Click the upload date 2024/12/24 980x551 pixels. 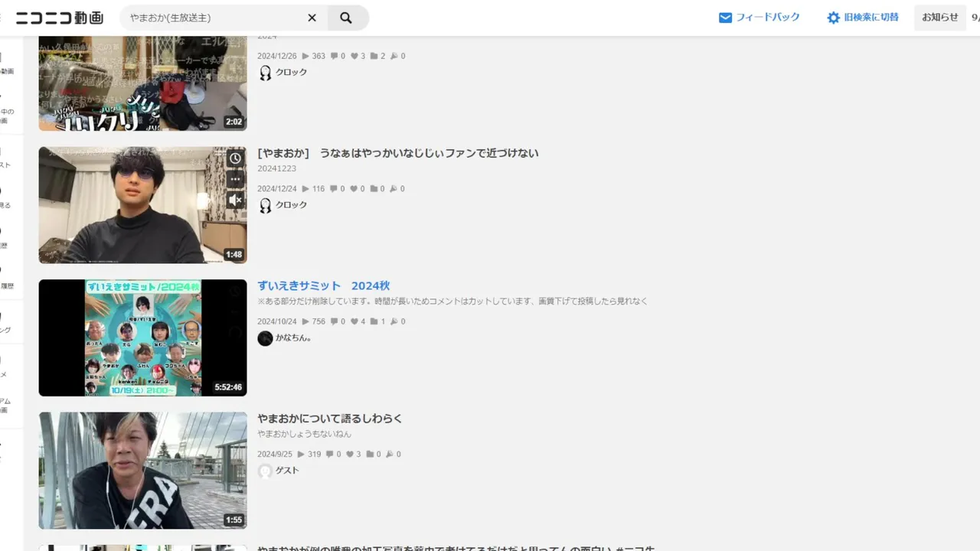pyautogui.click(x=277, y=188)
